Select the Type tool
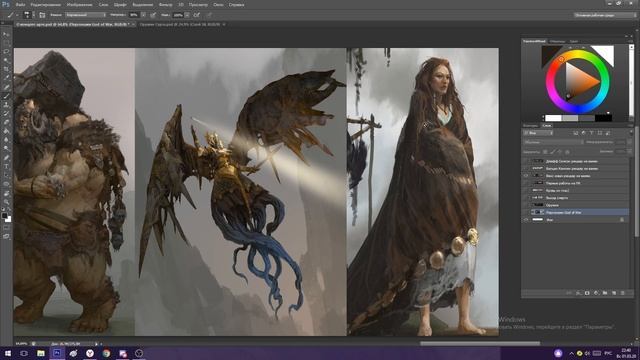 click(x=6, y=166)
